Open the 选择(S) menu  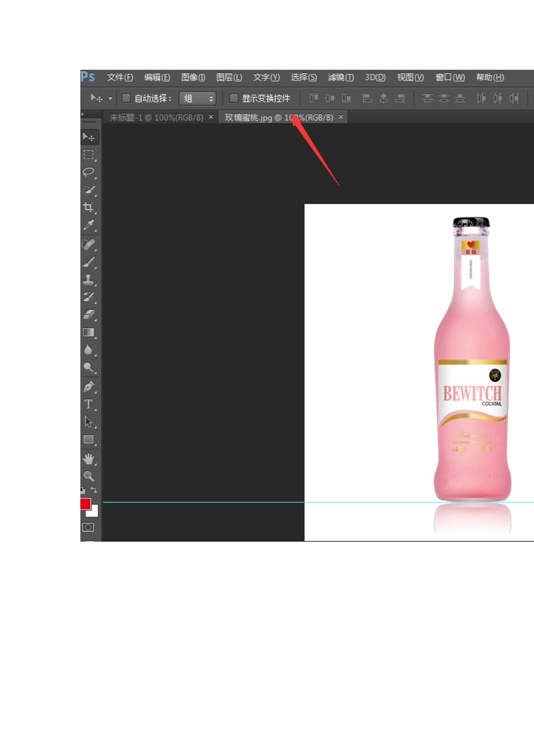[x=304, y=77]
